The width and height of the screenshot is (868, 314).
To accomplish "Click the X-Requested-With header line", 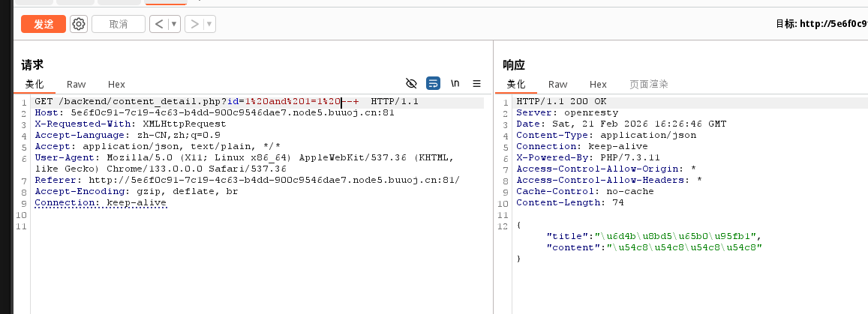I will pos(130,124).
